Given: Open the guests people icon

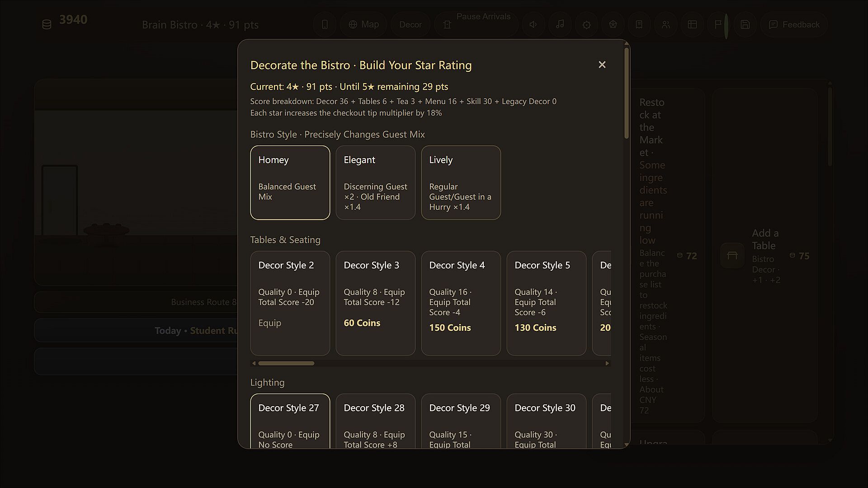Looking at the screenshot, I should tap(666, 24).
